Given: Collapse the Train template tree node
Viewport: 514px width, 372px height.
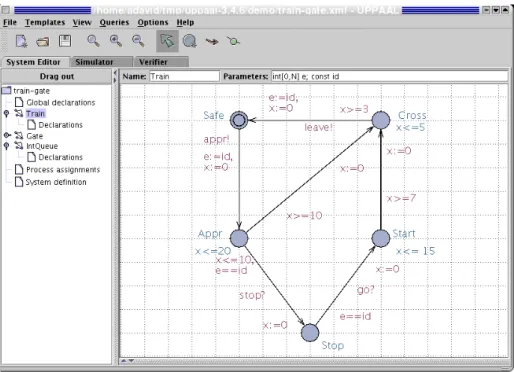Looking at the screenshot, I should coord(6,114).
